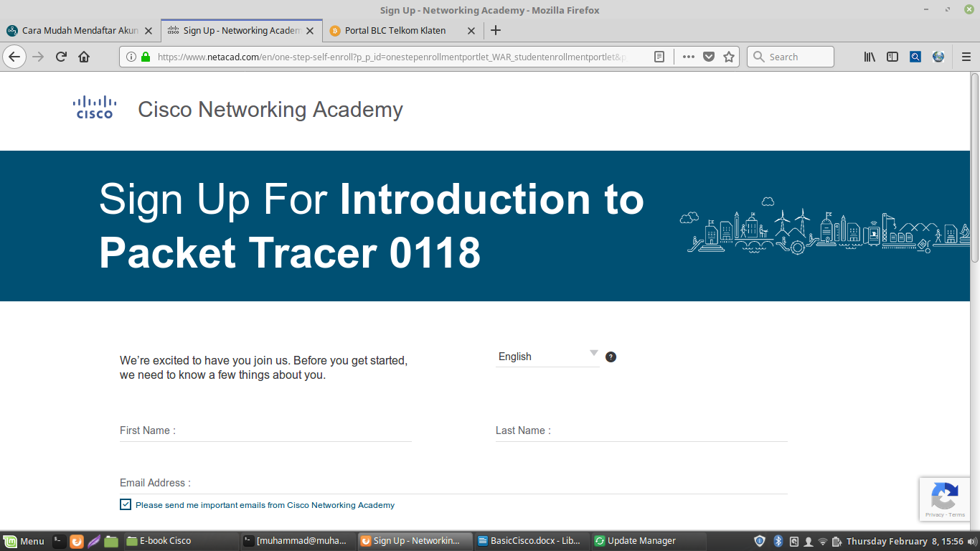
Task: Open a new browser tab
Action: tap(495, 30)
